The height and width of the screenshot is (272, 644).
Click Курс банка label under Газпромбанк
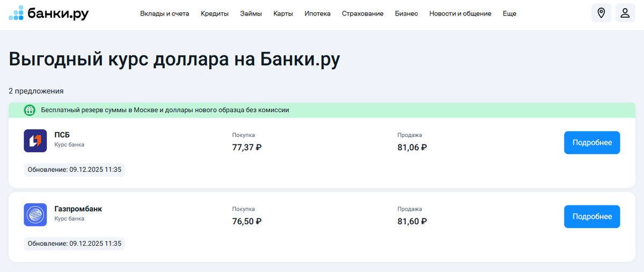69,219
